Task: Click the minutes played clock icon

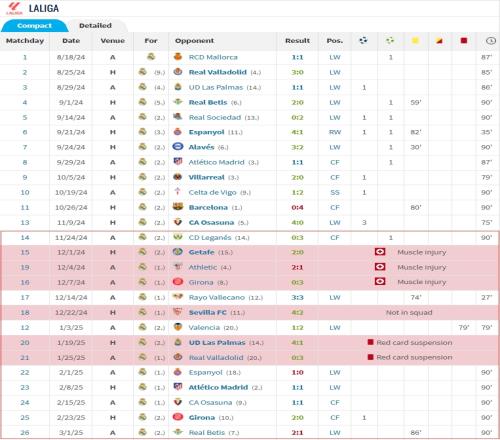Action: coord(490,41)
